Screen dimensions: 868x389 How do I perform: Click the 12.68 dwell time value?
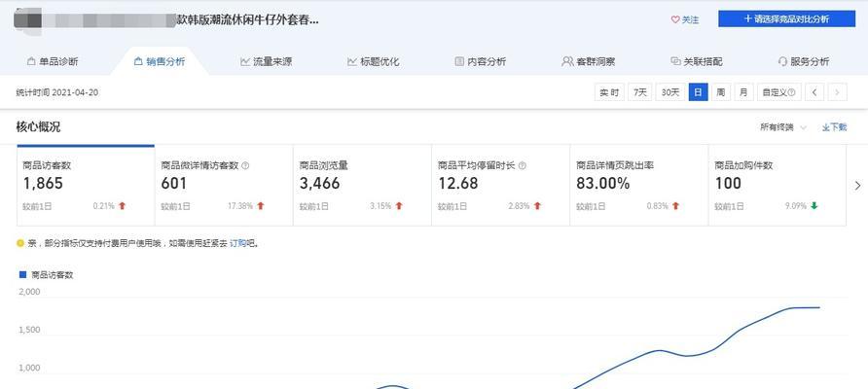click(458, 183)
